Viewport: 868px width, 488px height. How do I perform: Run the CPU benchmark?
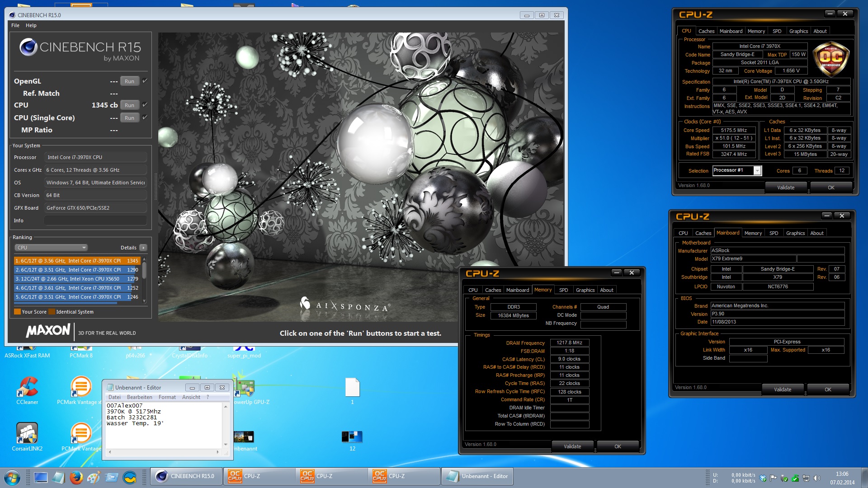pyautogui.click(x=130, y=105)
